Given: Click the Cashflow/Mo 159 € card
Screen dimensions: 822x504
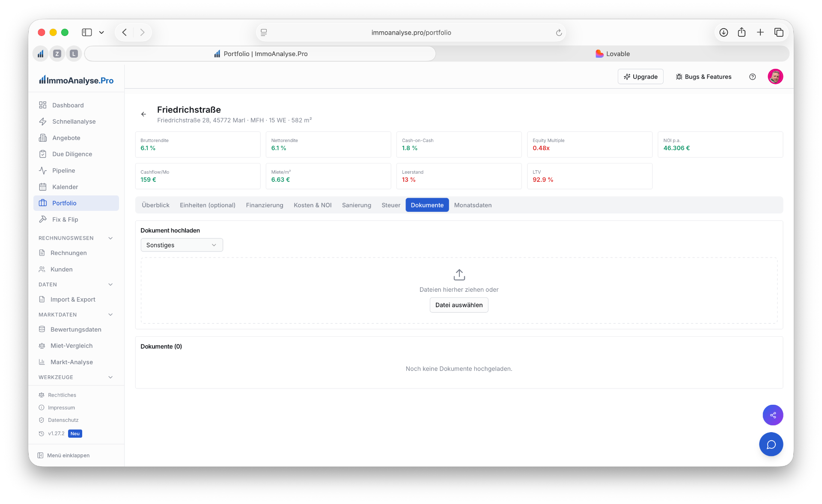Looking at the screenshot, I should (198, 176).
